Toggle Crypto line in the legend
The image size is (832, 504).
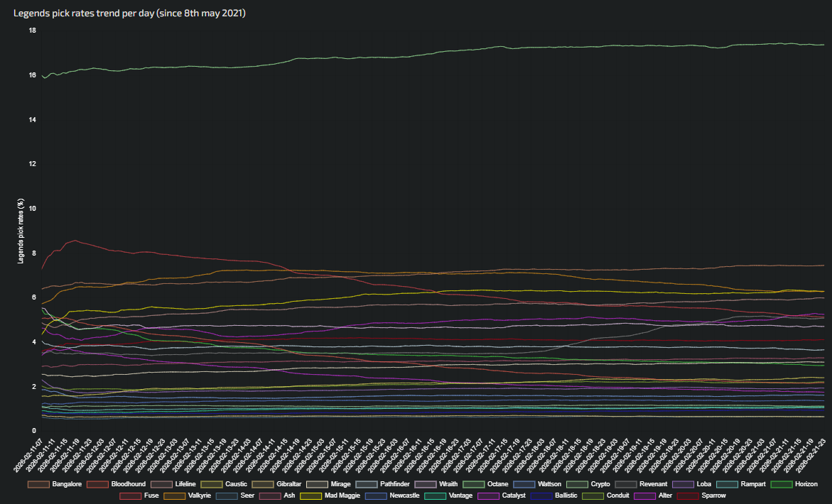pyautogui.click(x=598, y=484)
